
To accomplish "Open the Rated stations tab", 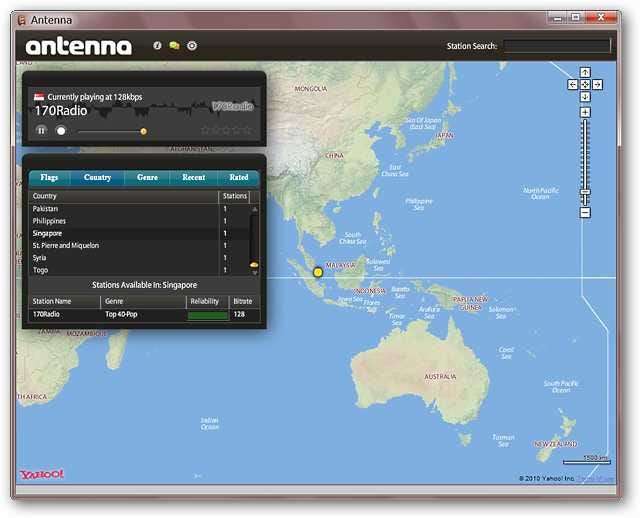I will coord(239,177).
